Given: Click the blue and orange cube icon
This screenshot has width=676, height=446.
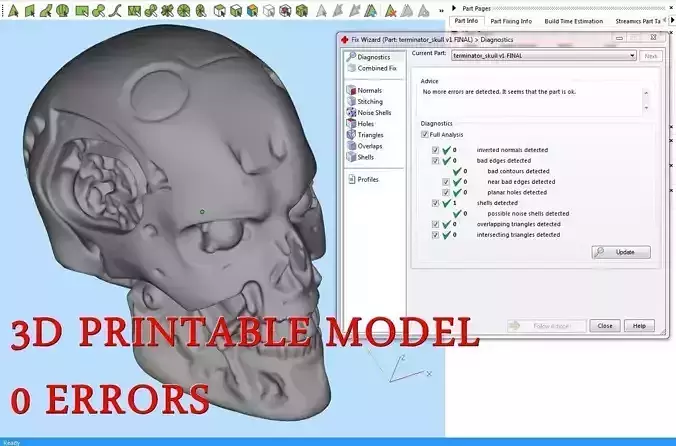Looking at the screenshot, I should pyautogui.click(x=252, y=10).
